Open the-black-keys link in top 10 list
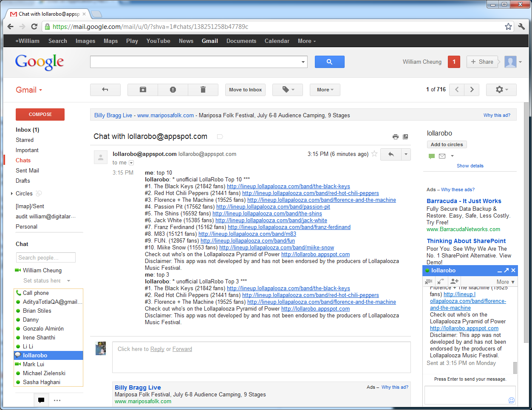Screen dimensions: 532x410 pyautogui.click(x=289, y=186)
